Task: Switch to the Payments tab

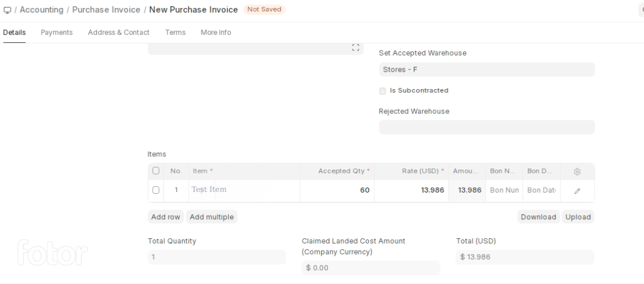Action: click(x=57, y=32)
